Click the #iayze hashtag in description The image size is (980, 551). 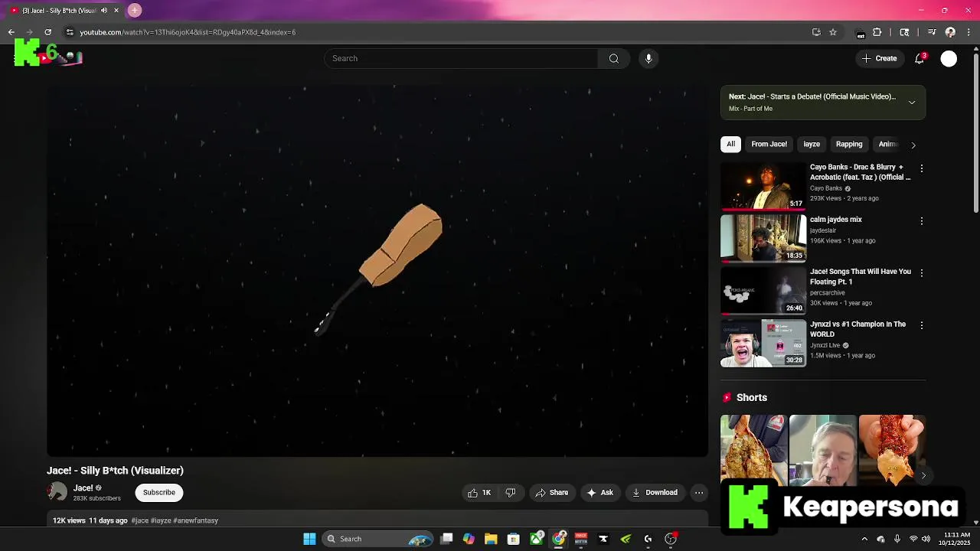(161, 520)
